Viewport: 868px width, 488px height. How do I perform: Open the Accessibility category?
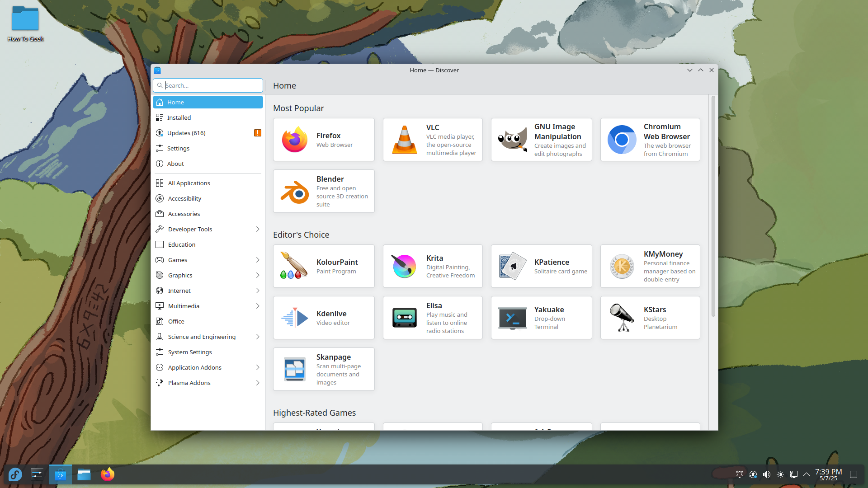click(x=208, y=198)
